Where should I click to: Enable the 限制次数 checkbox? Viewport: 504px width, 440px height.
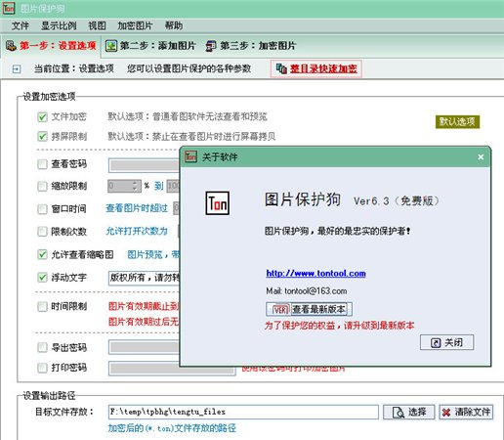pyautogui.click(x=42, y=232)
